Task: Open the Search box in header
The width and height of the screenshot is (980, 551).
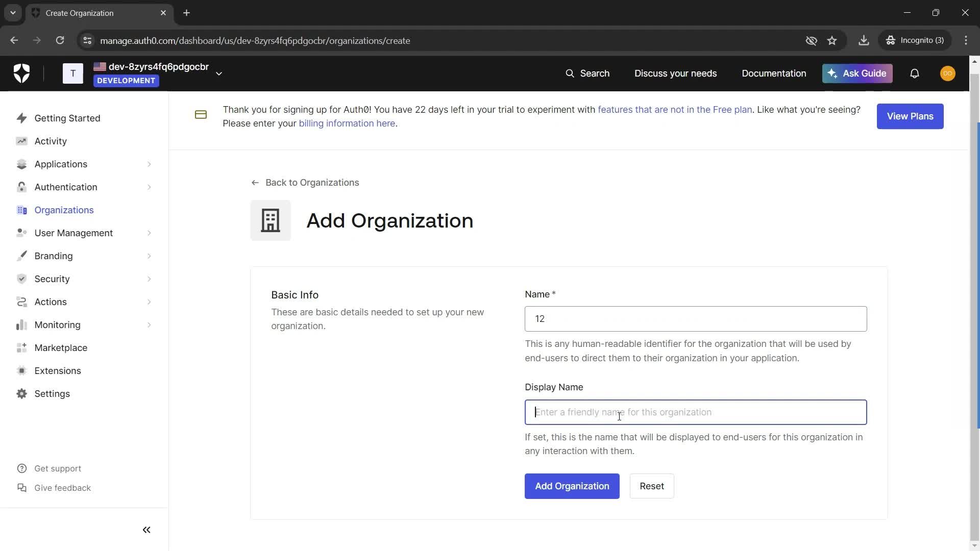Action: pos(587,73)
